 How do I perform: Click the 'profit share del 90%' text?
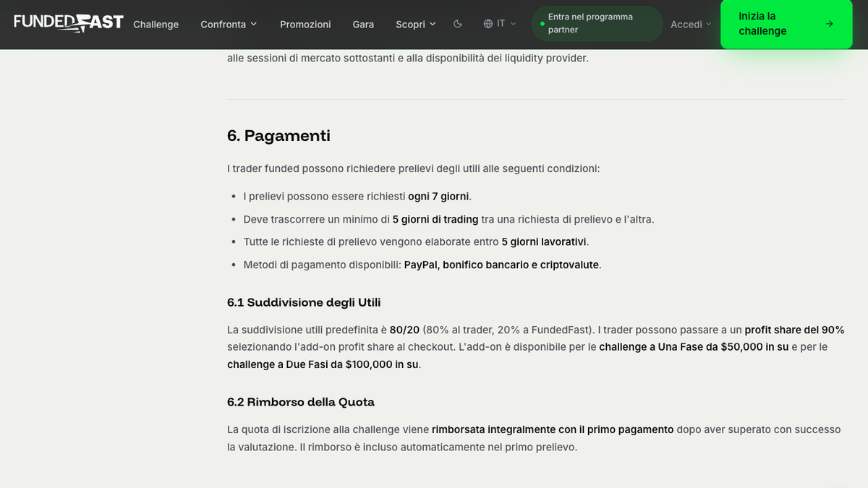794,330
